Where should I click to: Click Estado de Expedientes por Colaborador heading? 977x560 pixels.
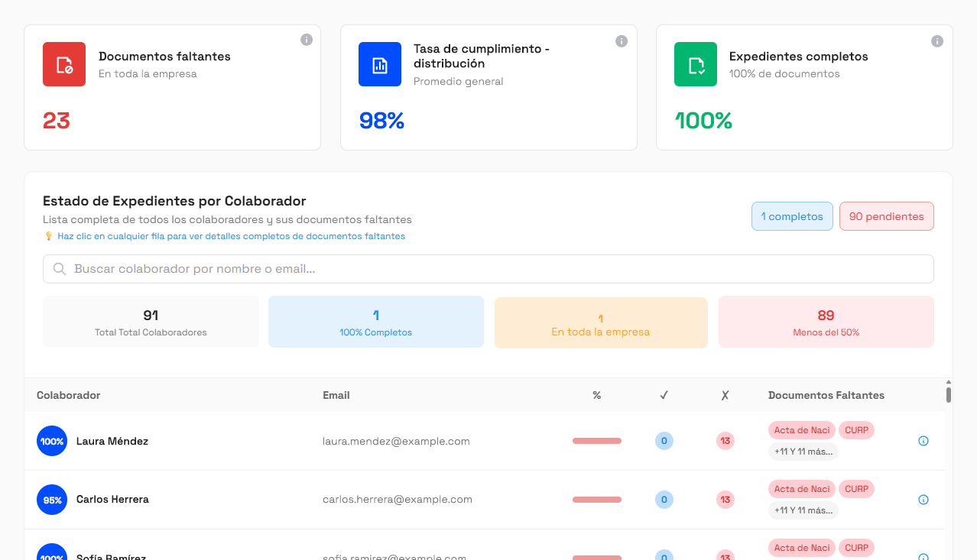(174, 201)
